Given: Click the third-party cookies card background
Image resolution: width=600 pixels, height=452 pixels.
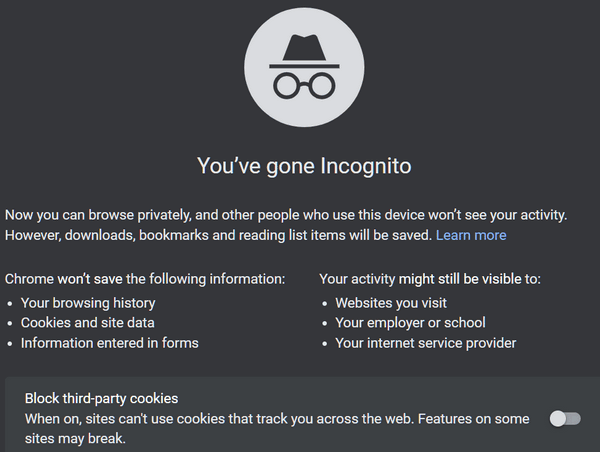Looking at the screenshot, I should [302, 414].
